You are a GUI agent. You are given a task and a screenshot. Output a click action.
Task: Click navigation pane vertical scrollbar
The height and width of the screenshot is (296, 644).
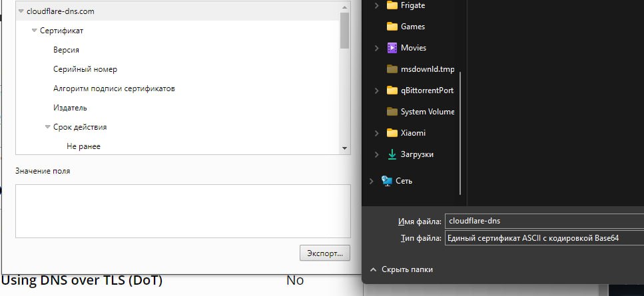(460, 133)
